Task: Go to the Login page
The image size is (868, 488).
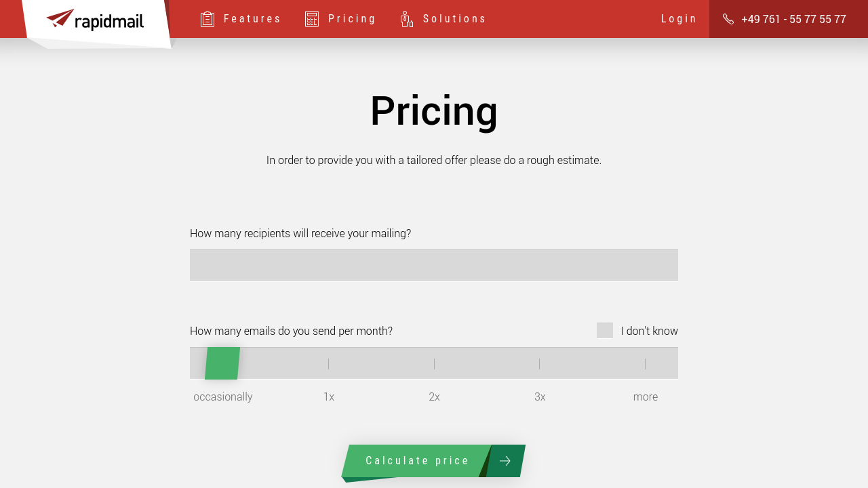Action: point(679,19)
